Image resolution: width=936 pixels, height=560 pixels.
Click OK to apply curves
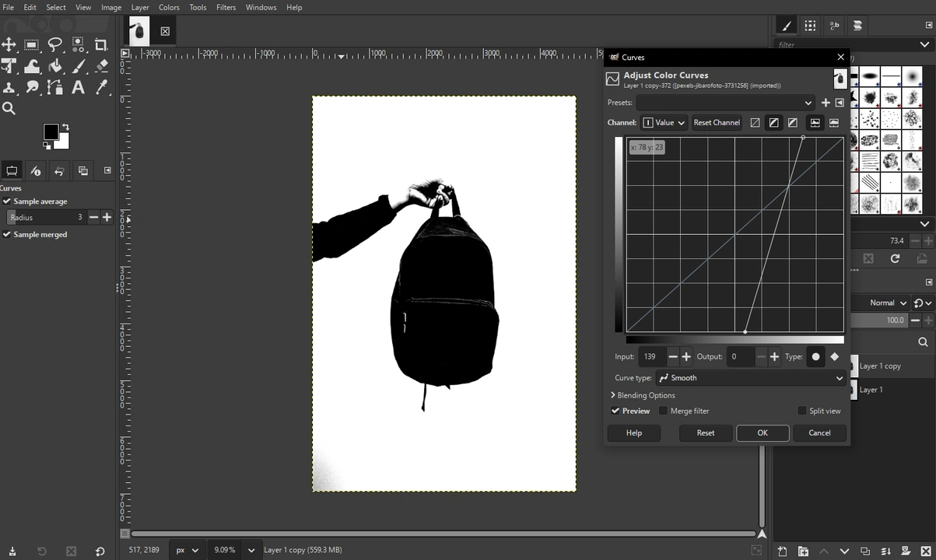(x=762, y=433)
